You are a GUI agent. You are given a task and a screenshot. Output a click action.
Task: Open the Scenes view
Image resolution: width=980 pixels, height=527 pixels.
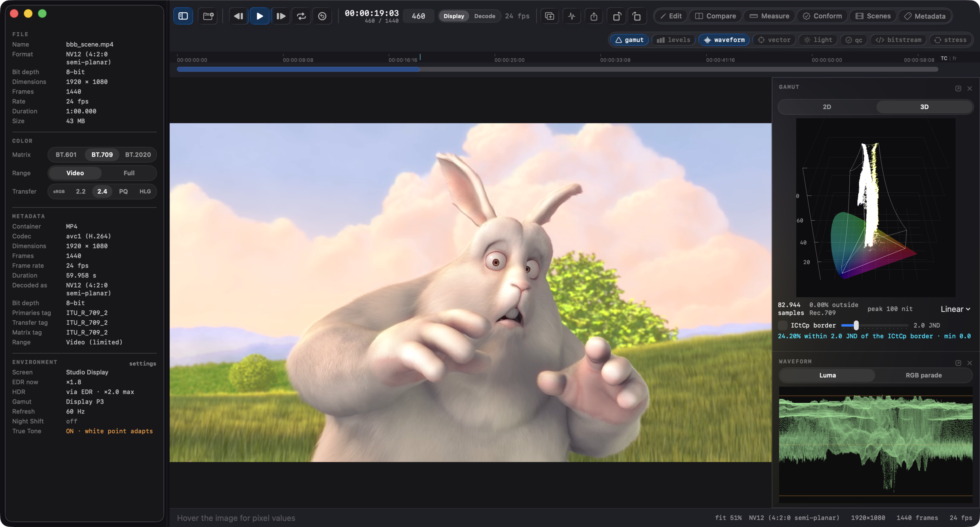click(x=873, y=16)
